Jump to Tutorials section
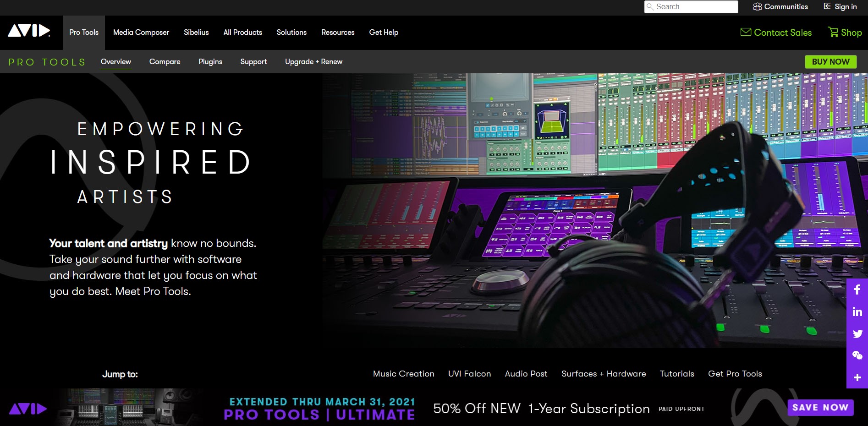 tap(677, 374)
